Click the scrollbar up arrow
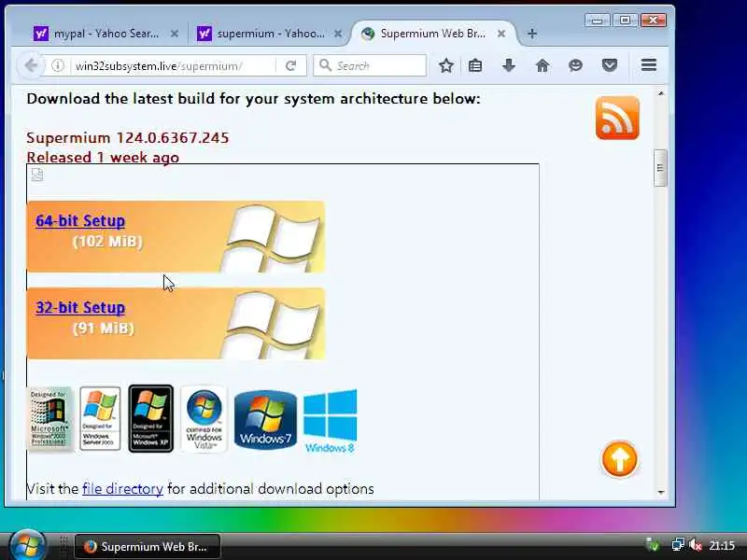Image resolution: width=747 pixels, height=560 pixels. [x=661, y=94]
